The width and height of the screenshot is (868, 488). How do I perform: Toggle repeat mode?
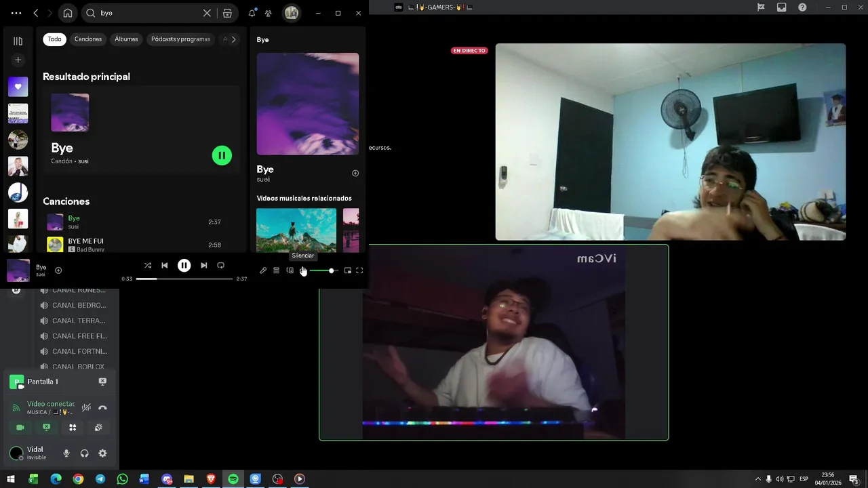click(220, 266)
